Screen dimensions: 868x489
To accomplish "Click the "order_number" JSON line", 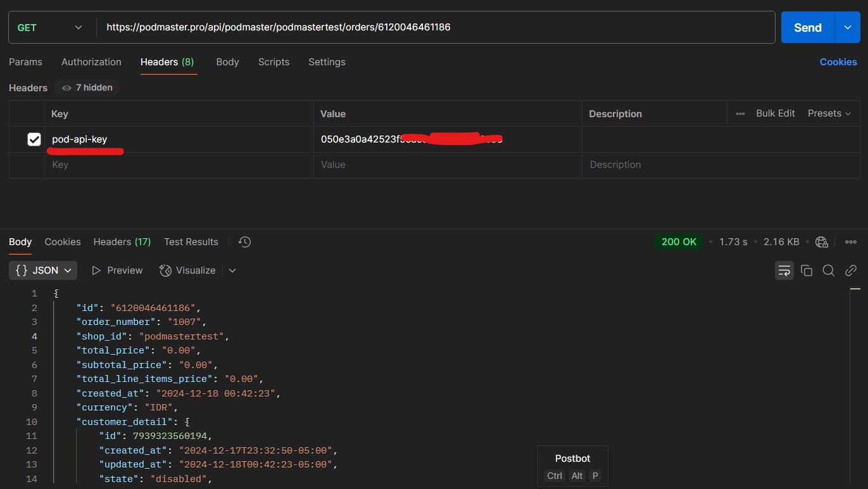I will (x=142, y=322).
